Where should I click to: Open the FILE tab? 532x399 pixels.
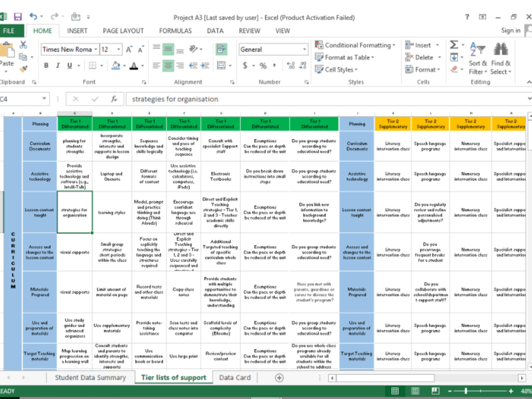point(9,31)
